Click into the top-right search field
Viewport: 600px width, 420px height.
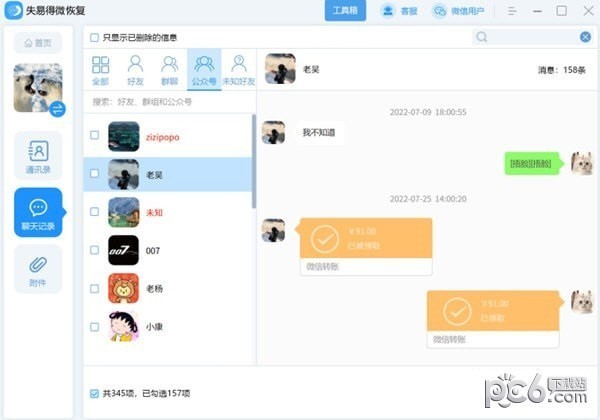[x=533, y=37]
